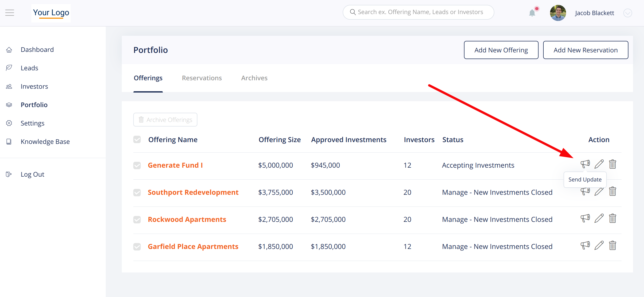Expand the Jacob Blackett user dropdown arrow
Viewport: 644px width, 297px height.
click(627, 13)
